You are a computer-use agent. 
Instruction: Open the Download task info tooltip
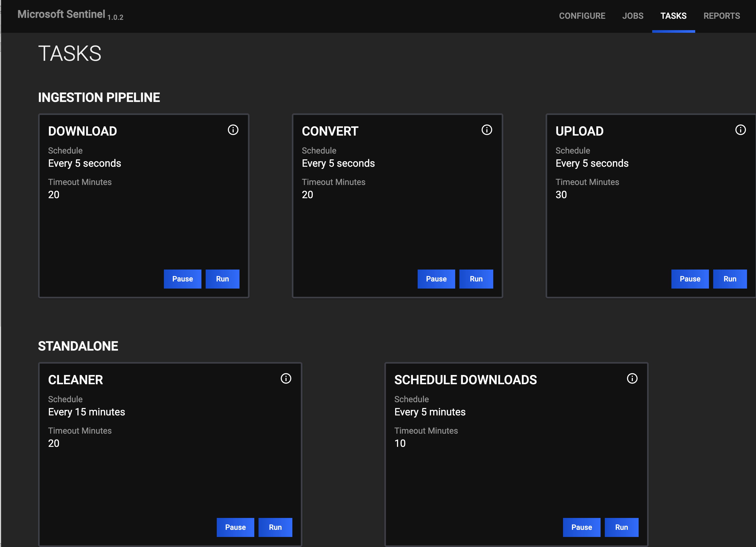pos(233,130)
